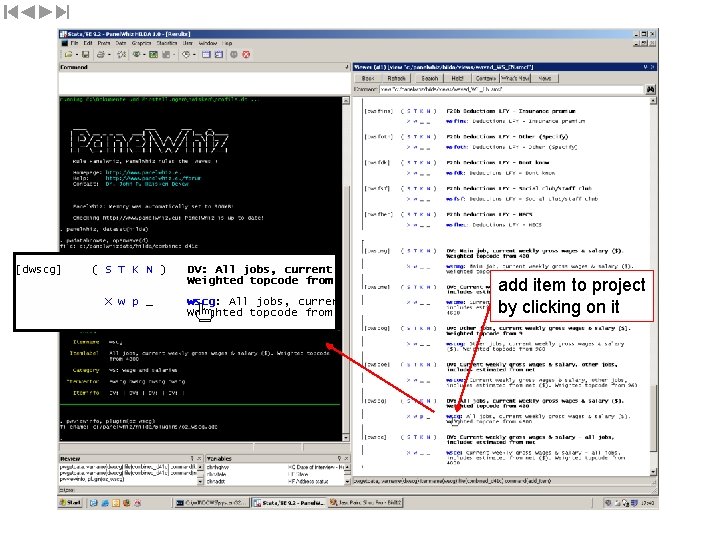Screen dimensions: 720x540
Task: Open the Data Editor toolbar icon
Action: 206,55
